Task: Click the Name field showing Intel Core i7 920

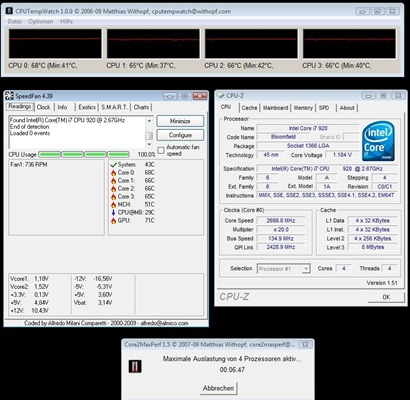Action: (308, 128)
